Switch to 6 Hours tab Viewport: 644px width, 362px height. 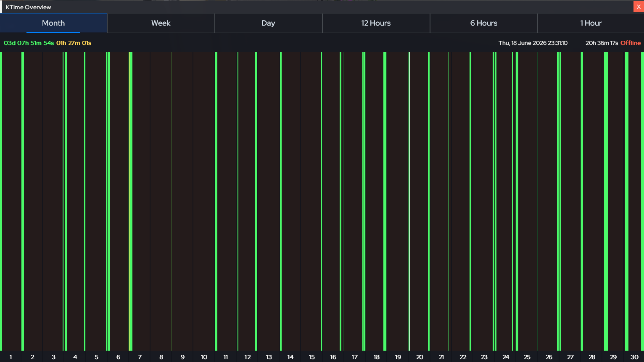(483, 23)
